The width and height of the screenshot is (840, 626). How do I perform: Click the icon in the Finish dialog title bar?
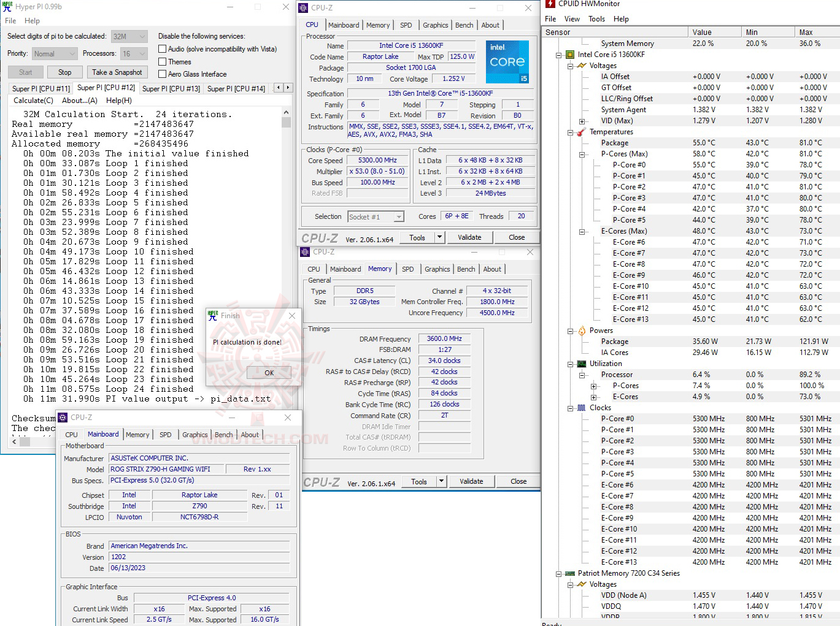coord(213,316)
